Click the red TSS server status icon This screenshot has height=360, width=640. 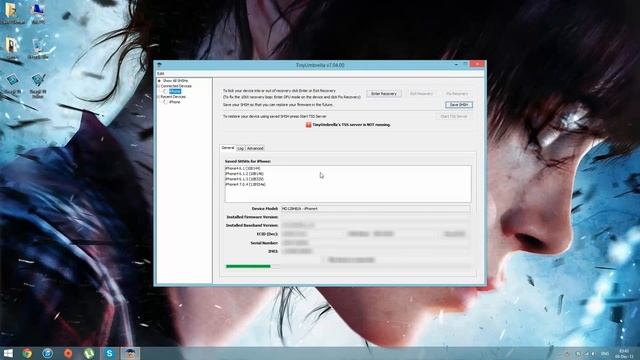(309, 125)
